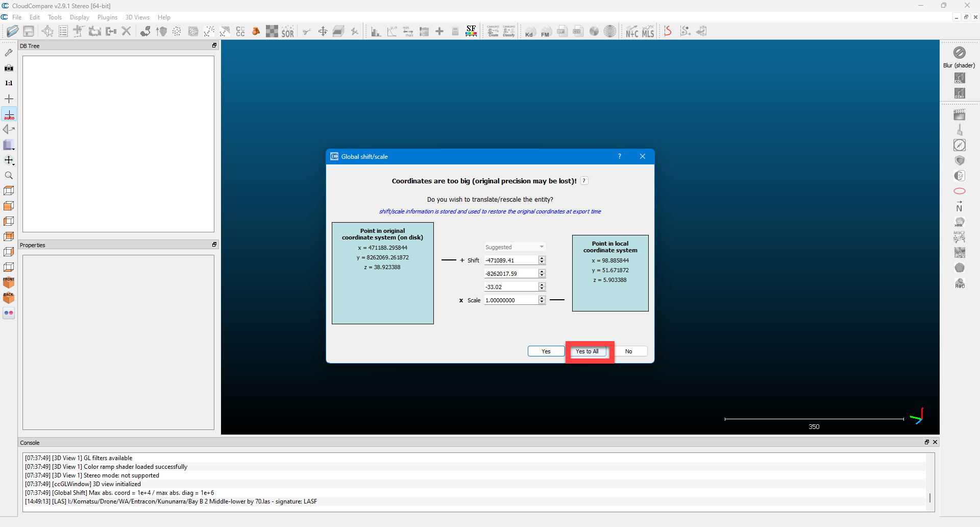The height and width of the screenshot is (527, 980).
Task: Click the Scale field 1.00000000
Action: [x=511, y=300]
